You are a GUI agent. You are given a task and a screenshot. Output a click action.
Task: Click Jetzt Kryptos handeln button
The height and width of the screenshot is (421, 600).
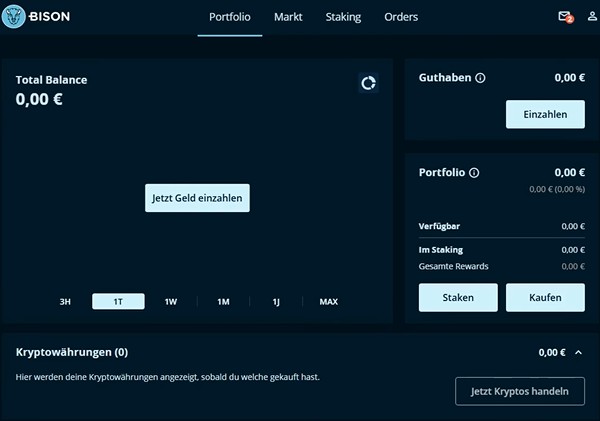pos(520,391)
